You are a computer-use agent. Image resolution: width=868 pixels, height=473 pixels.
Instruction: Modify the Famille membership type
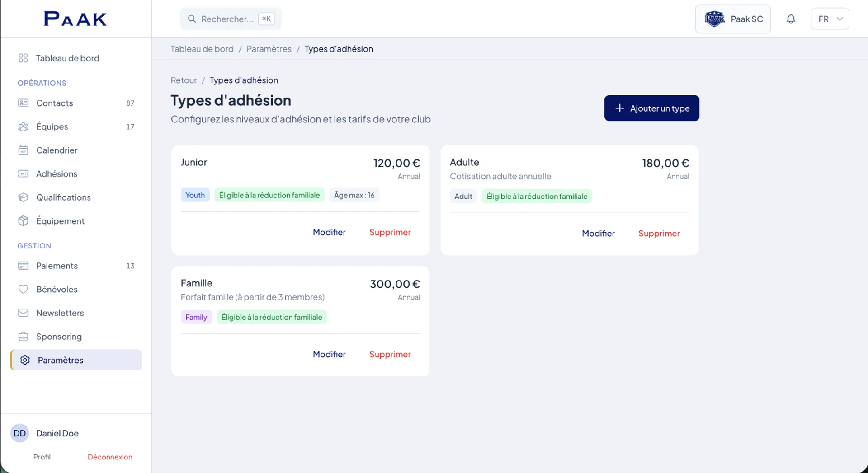pos(329,354)
